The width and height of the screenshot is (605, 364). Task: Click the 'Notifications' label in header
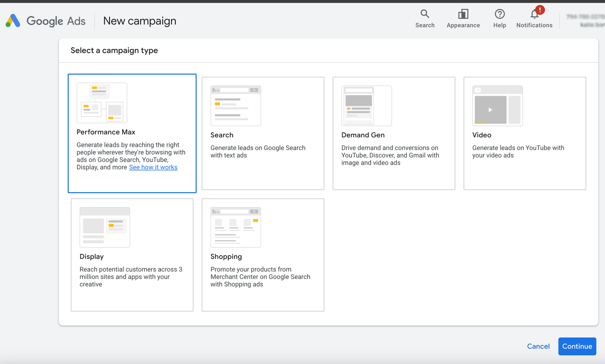click(x=534, y=25)
